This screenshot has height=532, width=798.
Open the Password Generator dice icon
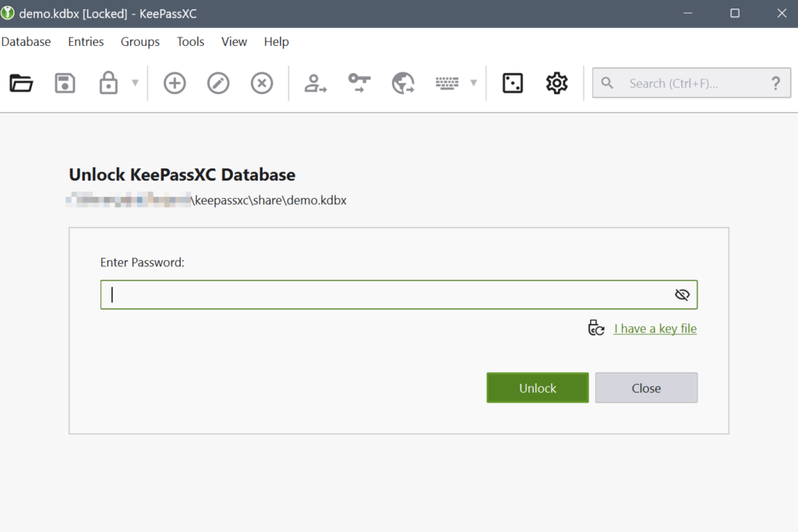click(513, 83)
